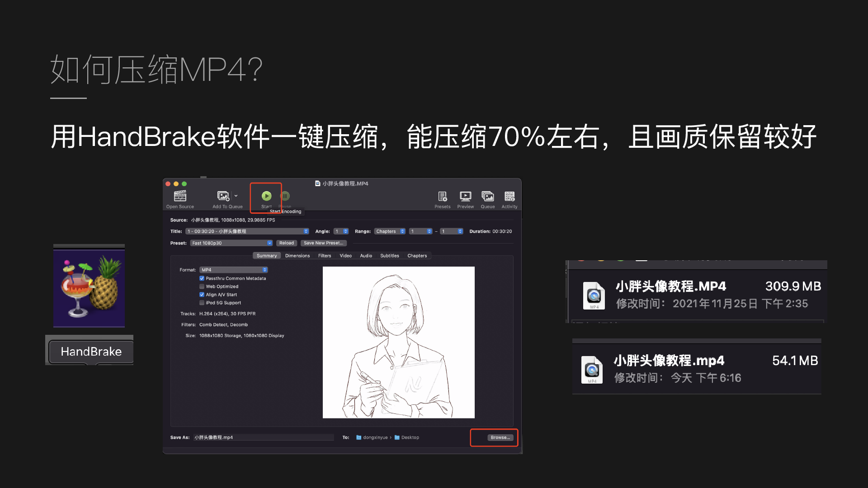The height and width of the screenshot is (488, 868).
Task: Open the Activity log icon
Action: [x=509, y=197]
